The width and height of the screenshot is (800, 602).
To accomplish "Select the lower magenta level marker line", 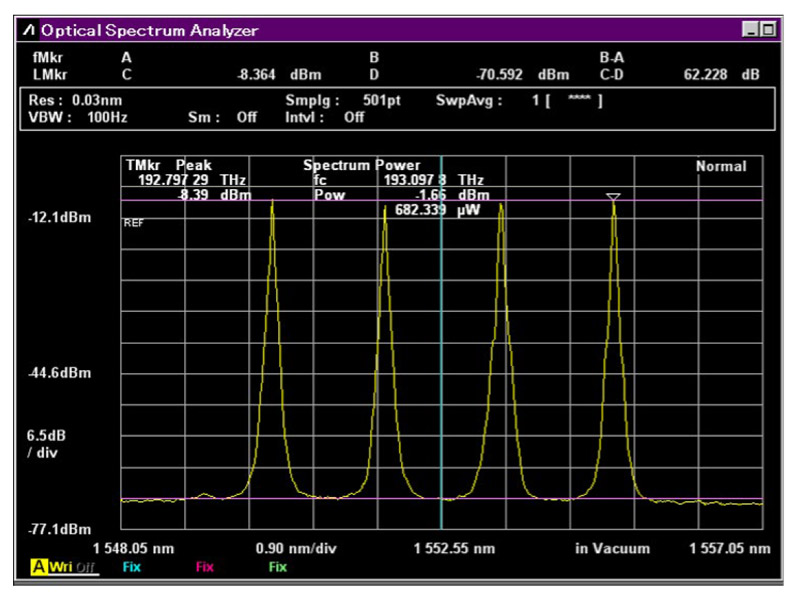I will click(x=442, y=498).
